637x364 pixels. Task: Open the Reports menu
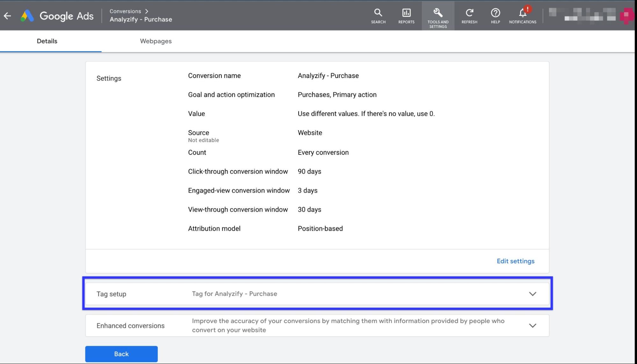(x=406, y=16)
